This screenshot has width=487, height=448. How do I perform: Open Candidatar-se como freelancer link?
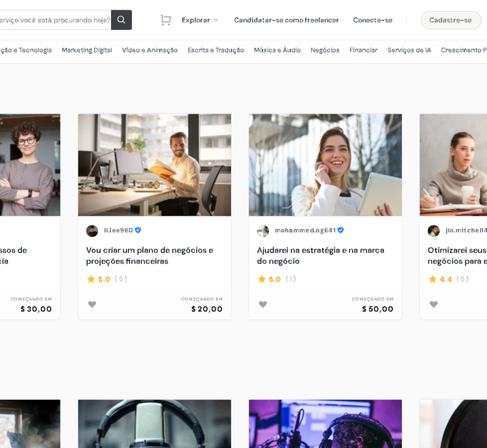(x=286, y=20)
